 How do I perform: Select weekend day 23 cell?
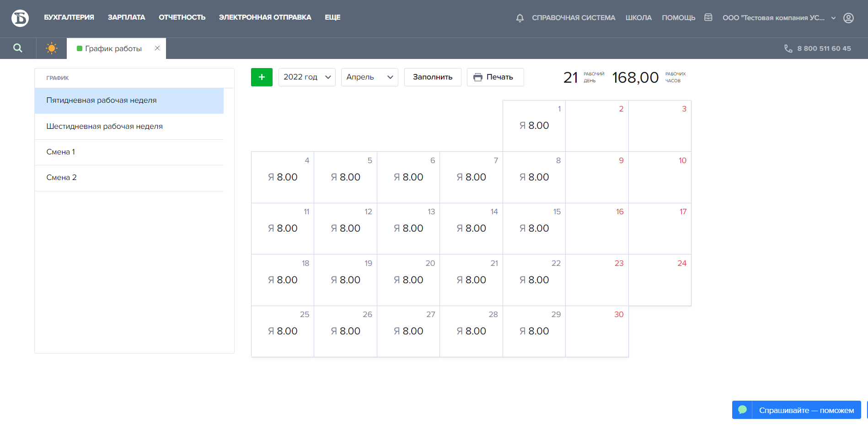point(597,280)
